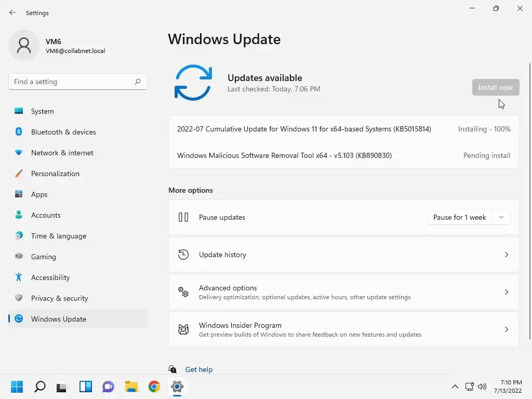Viewport: 532px width, 399px height.
Task: Expand Update history chevron
Action: (x=506, y=255)
